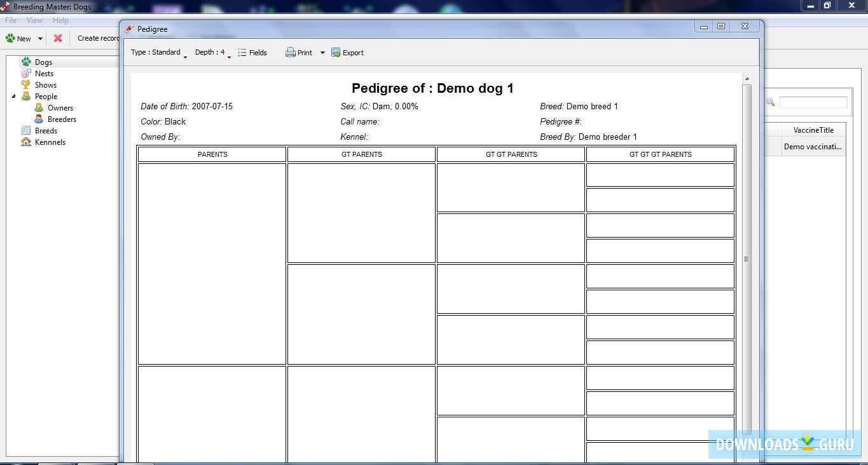Select Shows in the sidebar tree

pos(46,85)
